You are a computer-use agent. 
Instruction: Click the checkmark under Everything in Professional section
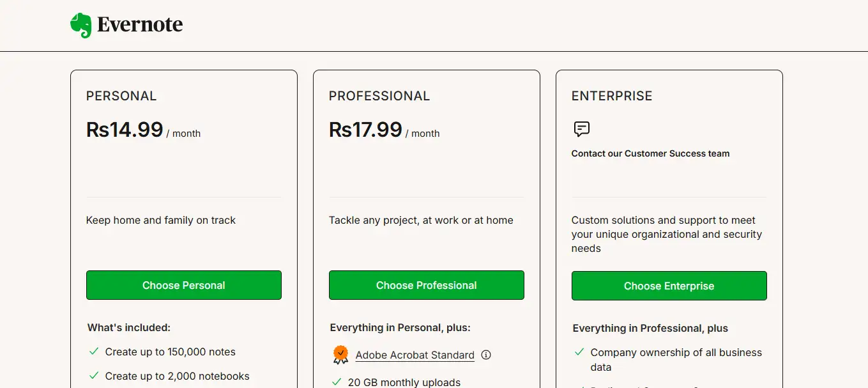[579, 386]
